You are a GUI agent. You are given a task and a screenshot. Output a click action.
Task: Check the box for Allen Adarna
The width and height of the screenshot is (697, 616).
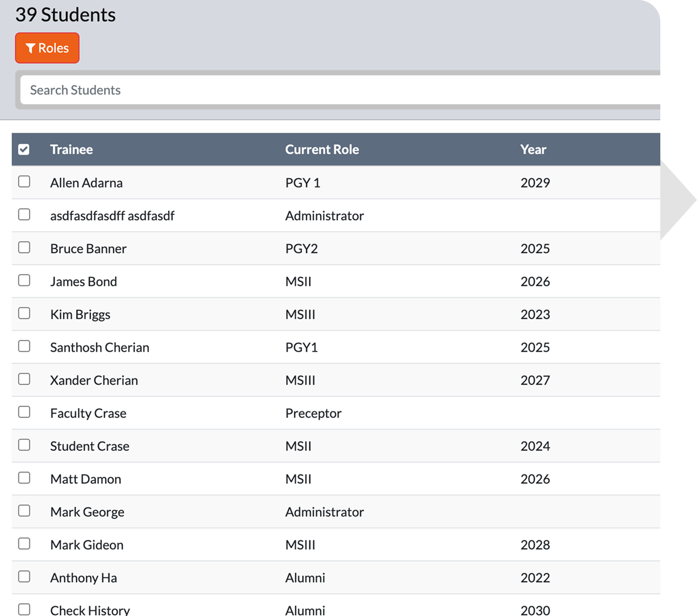tap(24, 181)
